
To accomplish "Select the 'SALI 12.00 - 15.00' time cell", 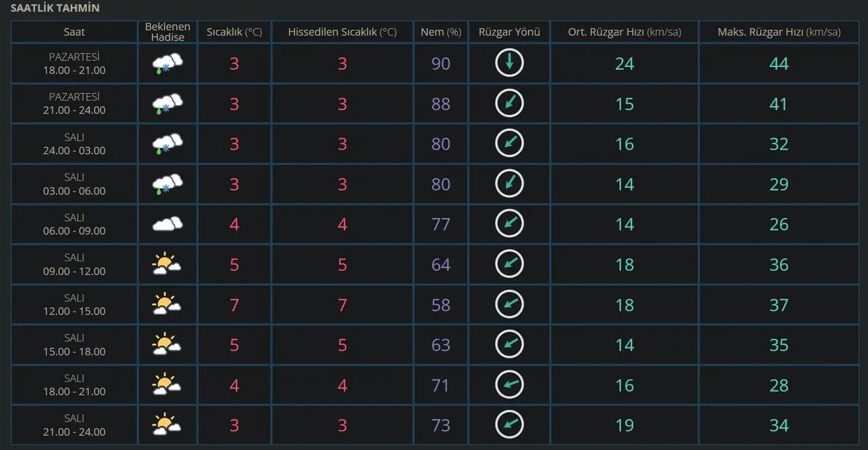I will [75, 305].
